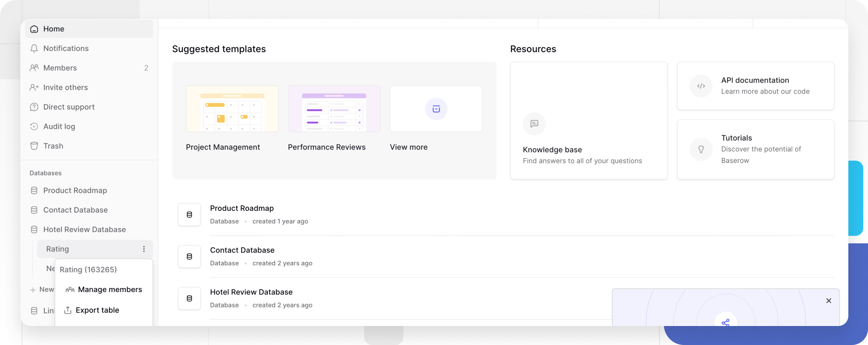
Task: Select the Project Management template thumbnail
Action: (x=232, y=109)
